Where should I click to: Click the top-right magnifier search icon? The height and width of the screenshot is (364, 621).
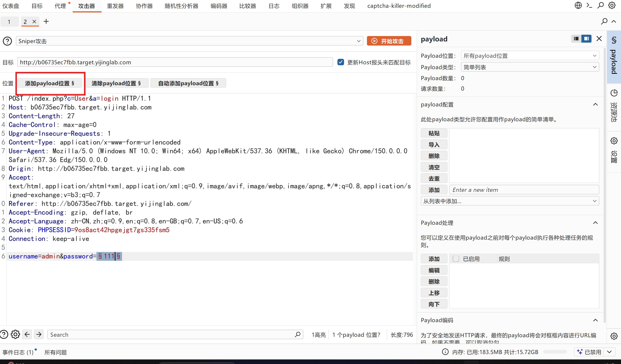(x=601, y=5)
